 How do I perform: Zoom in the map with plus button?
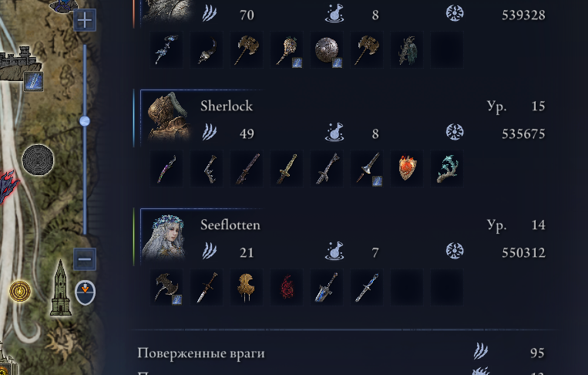[85, 20]
